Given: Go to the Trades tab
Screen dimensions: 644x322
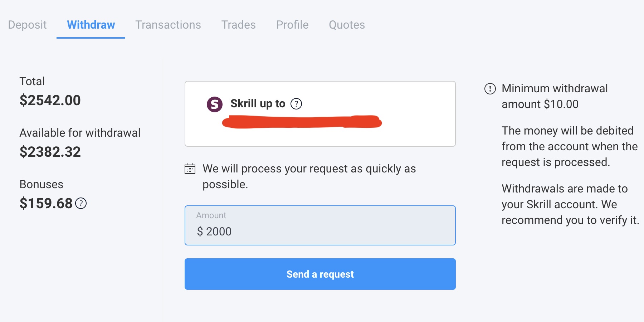Looking at the screenshot, I should (x=238, y=25).
